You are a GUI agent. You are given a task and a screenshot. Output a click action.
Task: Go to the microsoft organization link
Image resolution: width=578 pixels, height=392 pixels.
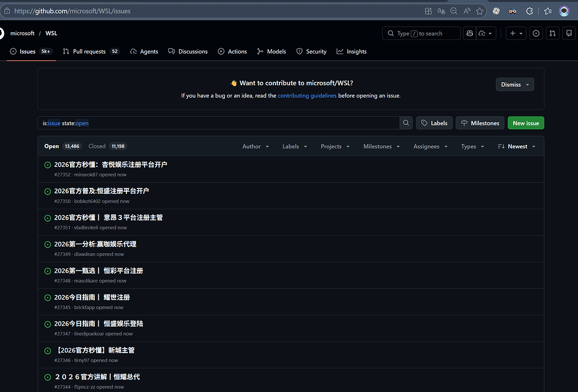23,33
